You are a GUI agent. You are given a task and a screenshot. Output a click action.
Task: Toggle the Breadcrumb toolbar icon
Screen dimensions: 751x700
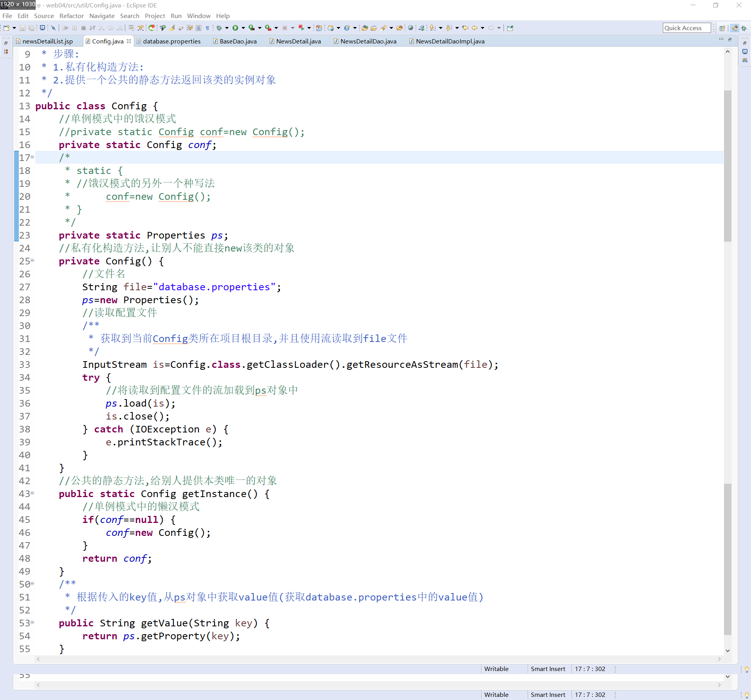pyautogui.click(x=162, y=28)
